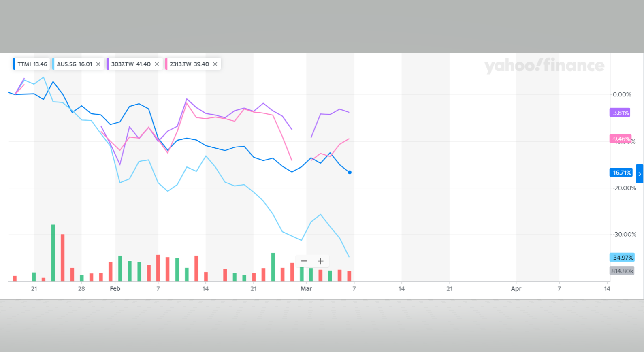Select the blue -16.71% price tag
The height and width of the screenshot is (352, 644).
click(621, 173)
